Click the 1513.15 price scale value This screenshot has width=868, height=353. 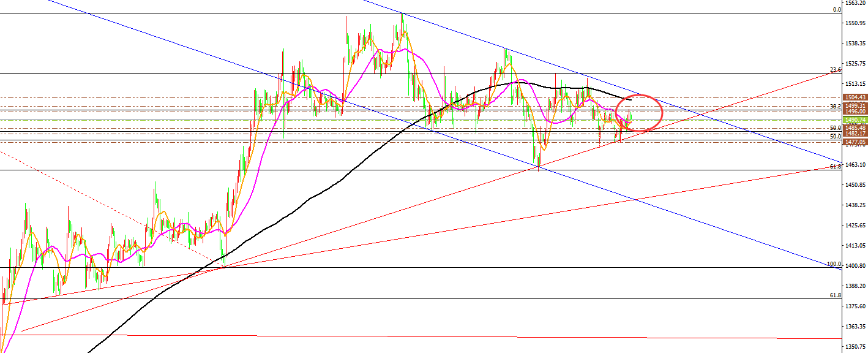pos(856,84)
